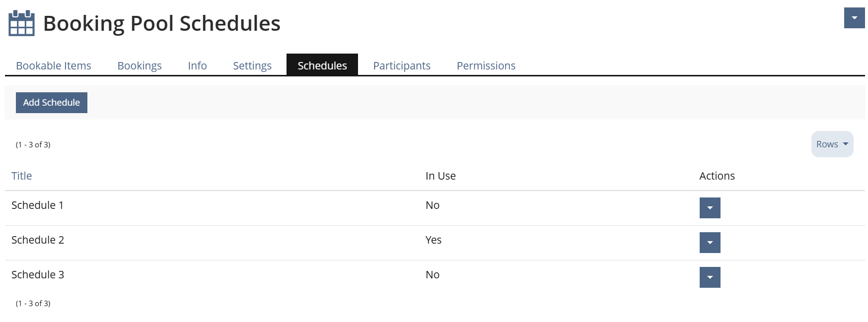Click the active Schedules tab
868x322 pixels.
(322, 65)
